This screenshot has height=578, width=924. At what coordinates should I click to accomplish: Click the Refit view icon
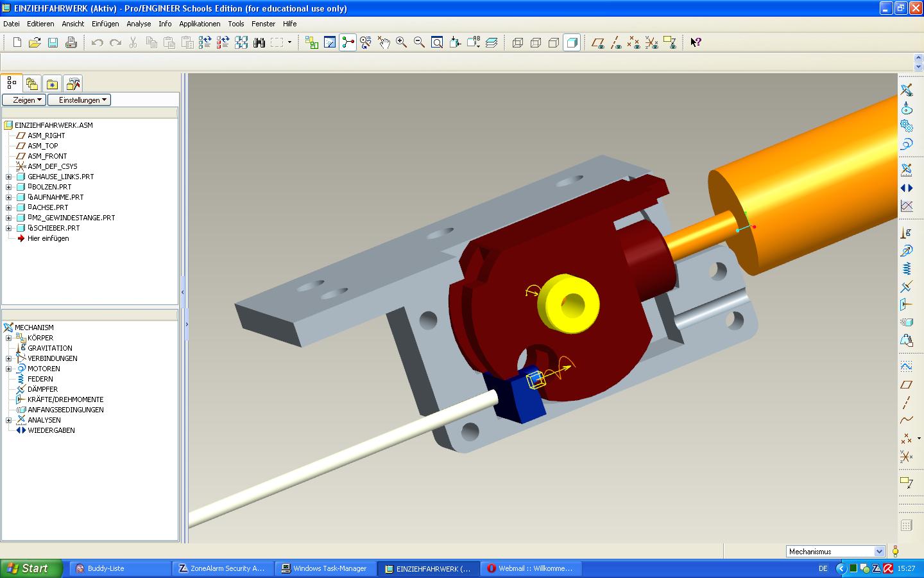click(x=437, y=42)
